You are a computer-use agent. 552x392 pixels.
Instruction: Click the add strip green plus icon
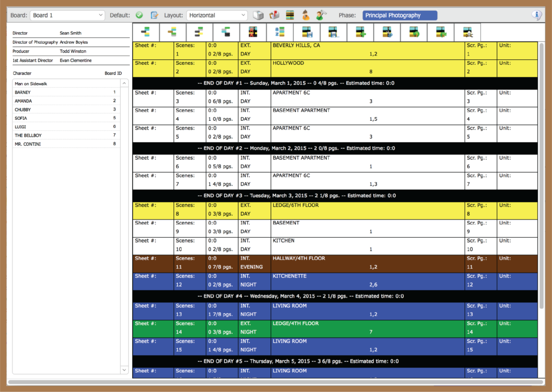[x=360, y=32]
